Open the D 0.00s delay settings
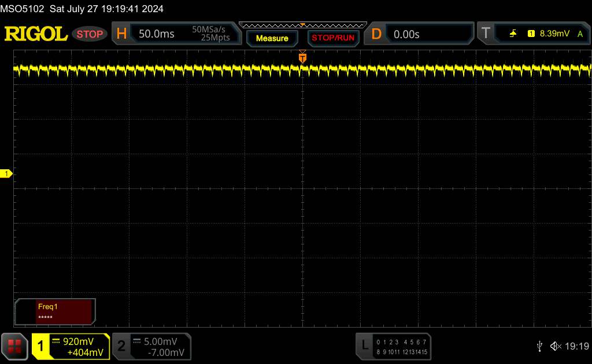 coord(419,34)
